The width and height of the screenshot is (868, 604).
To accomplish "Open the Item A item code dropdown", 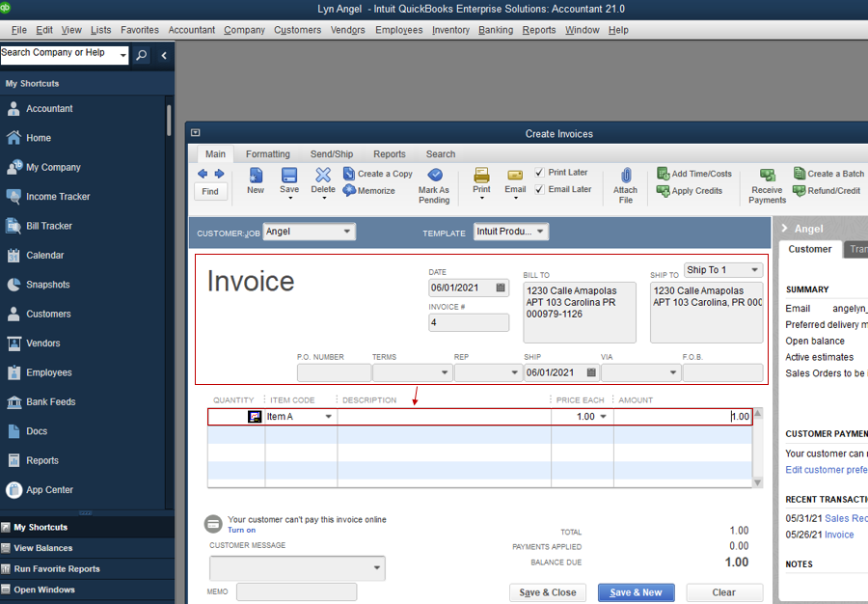I will coord(328,416).
